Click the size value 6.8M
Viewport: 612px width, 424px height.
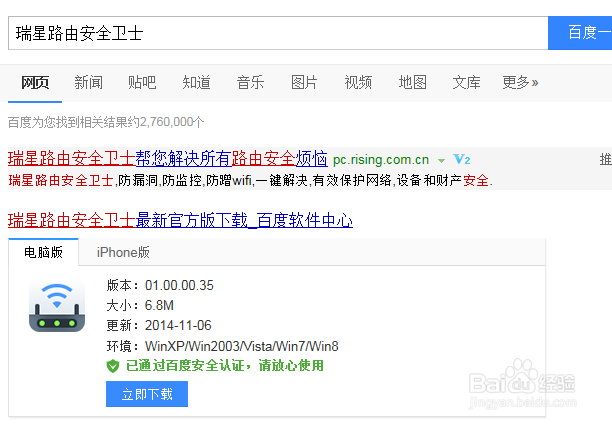[x=159, y=305]
